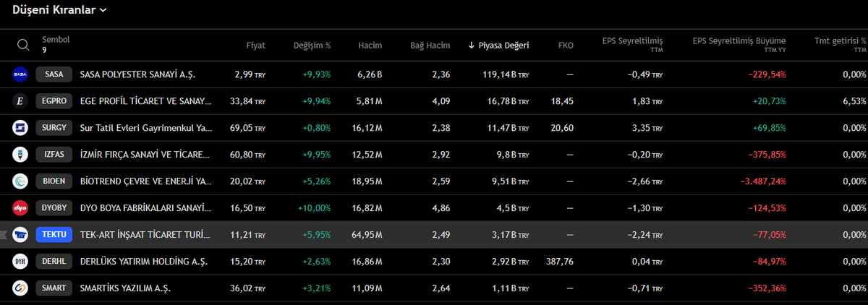Image resolution: width=868 pixels, height=305 pixels.
Task: Click EGPRO dividend yield 6,53%
Action: coord(854,101)
